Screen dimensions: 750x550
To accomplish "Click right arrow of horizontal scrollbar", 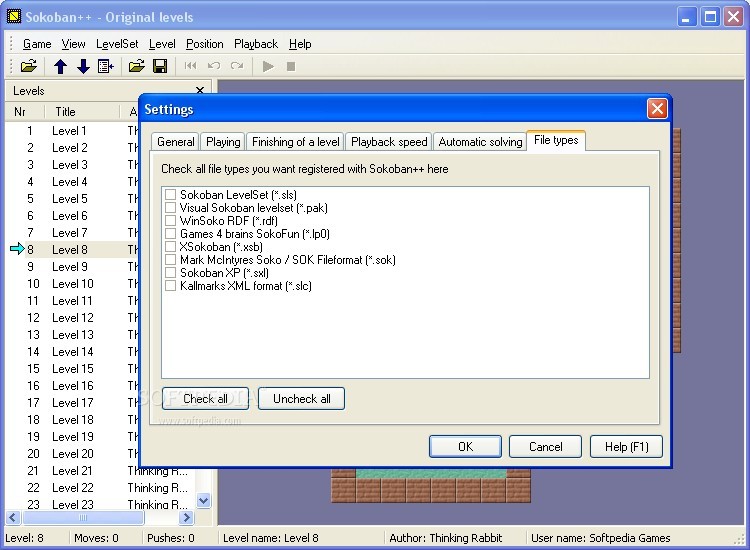I will (187, 517).
